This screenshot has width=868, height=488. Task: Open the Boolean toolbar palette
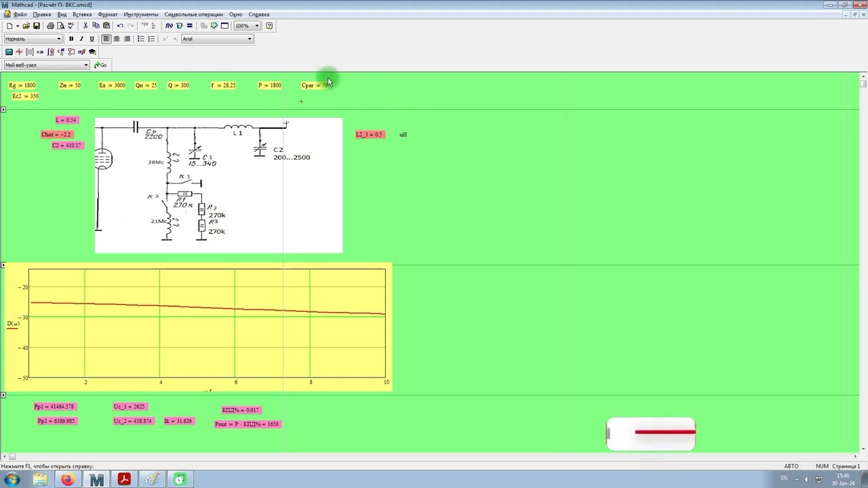pyautogui.click(x=61, y=52)
